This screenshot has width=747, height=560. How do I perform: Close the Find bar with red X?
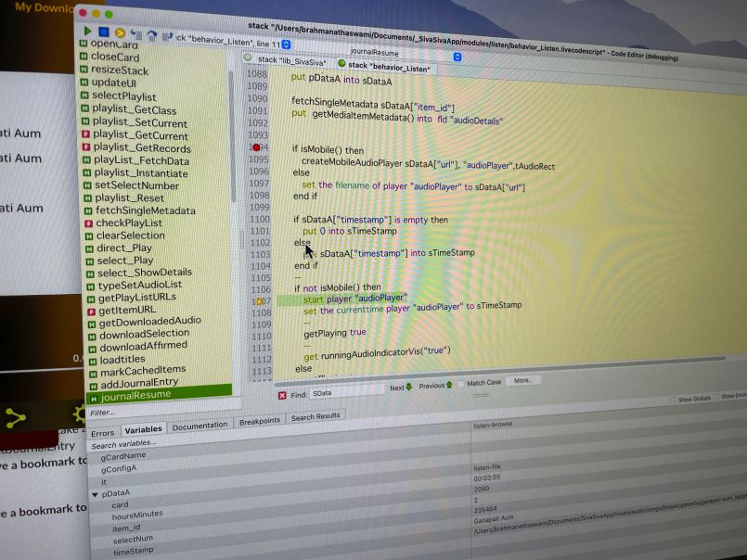pos(282,395)
